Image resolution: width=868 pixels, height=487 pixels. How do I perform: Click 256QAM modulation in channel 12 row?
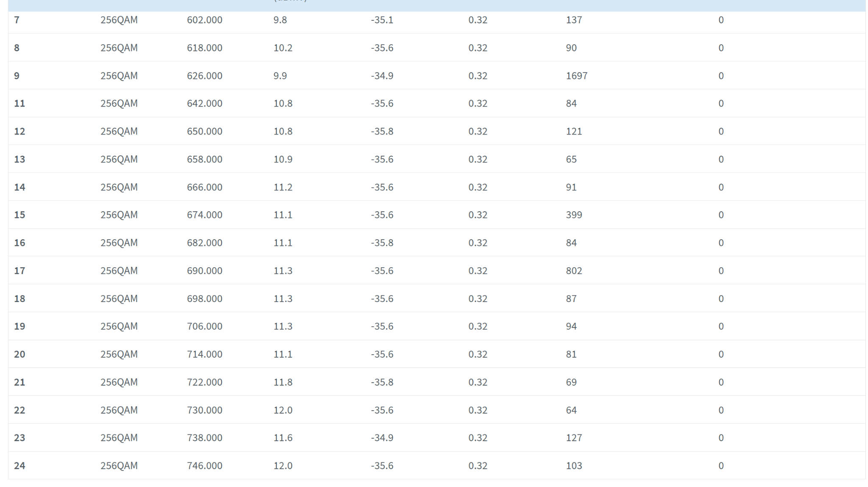click(x=119, y=132)
